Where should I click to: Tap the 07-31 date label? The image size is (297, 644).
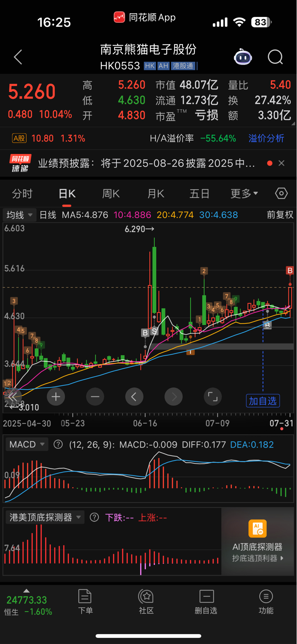282,423
